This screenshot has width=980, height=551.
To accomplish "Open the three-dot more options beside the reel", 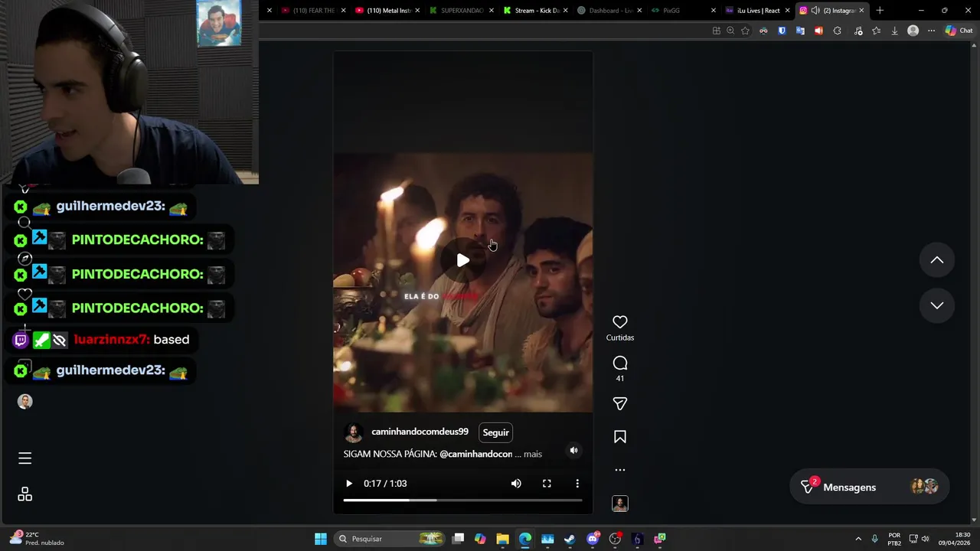I will point(620,470).
